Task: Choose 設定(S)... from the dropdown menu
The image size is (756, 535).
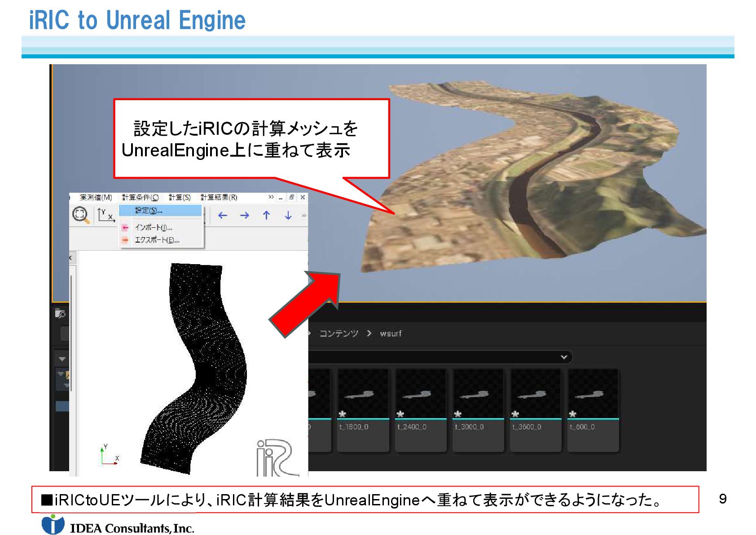Action: (161, 210)
